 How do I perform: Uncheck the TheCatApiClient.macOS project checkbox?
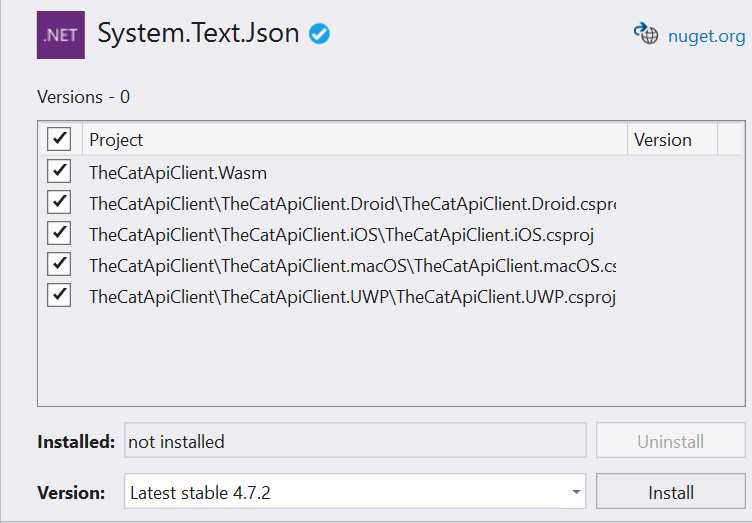click(x=59, y=264)
